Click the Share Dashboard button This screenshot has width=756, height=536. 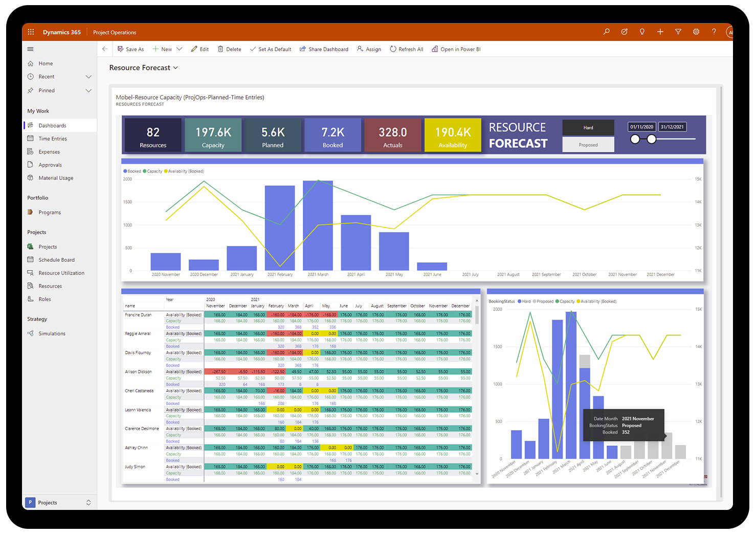[x=324, y=49]
